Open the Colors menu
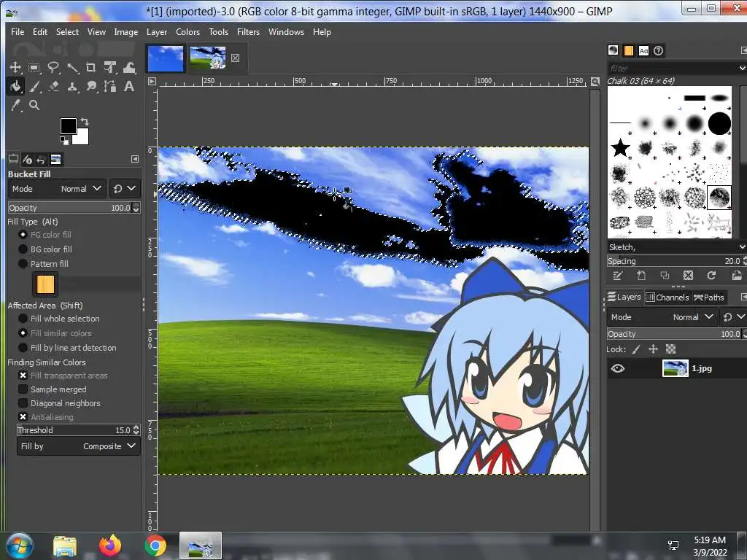Viewport: 747px width, 560px height. point(187,32)
